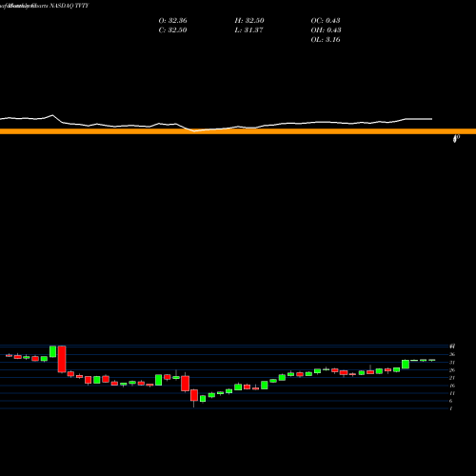The width and height of the screenshot is (476, 476).
Task: Click the 36 price axis label
Action: point(452,354)
